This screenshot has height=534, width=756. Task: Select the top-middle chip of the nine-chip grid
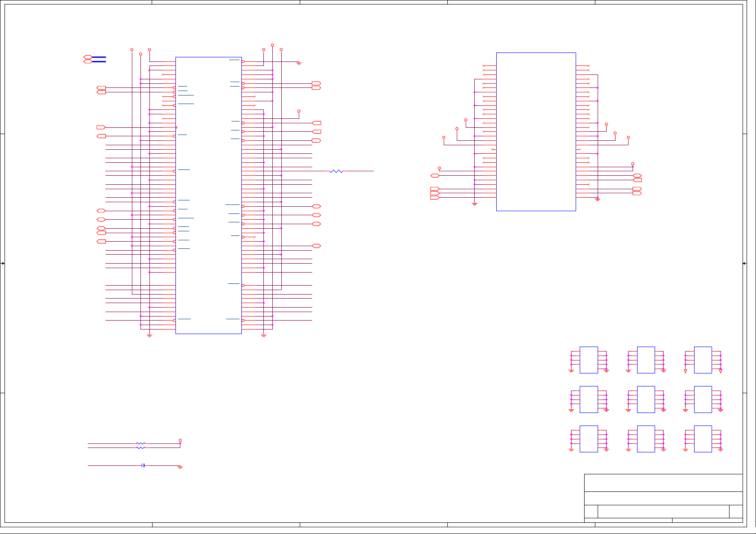(646, 360)
